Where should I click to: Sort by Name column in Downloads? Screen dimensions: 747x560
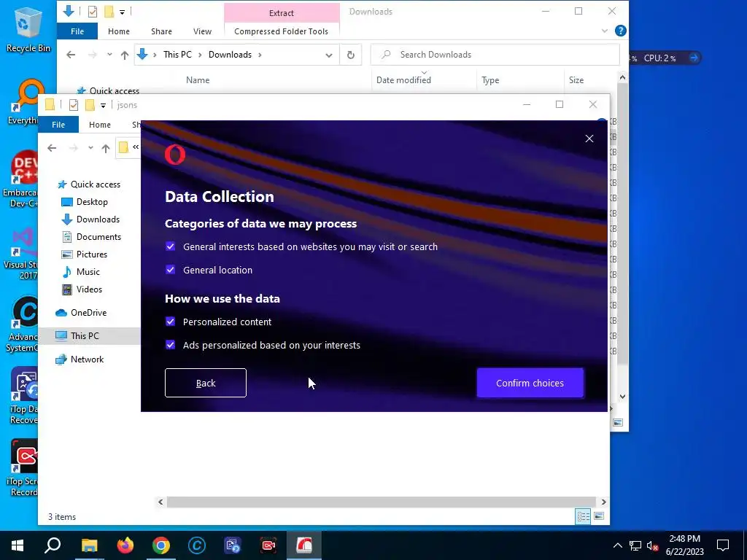[x=198, y=80]
